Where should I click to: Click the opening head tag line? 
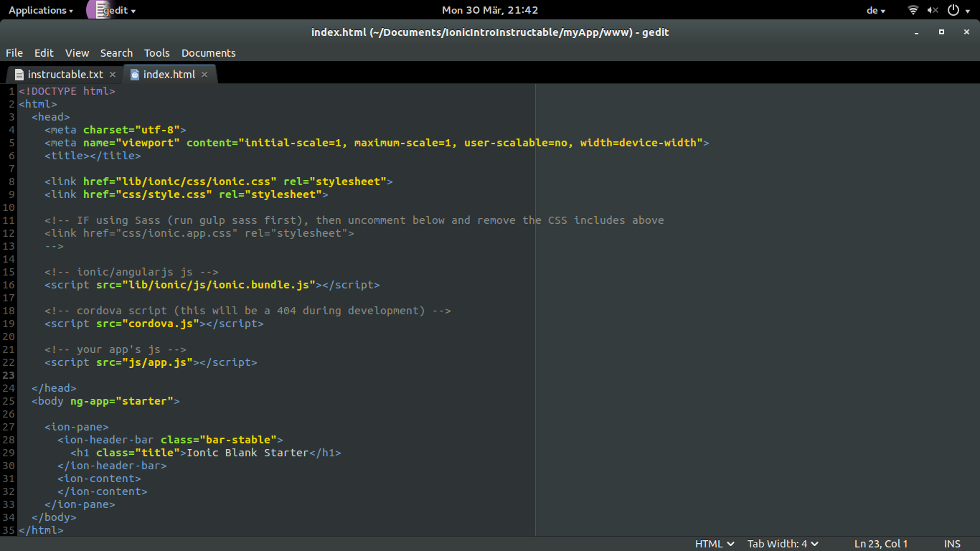click(51, 117)
